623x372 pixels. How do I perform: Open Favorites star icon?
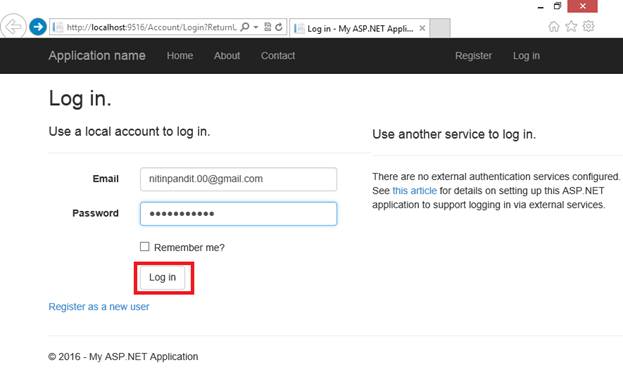coord(571,26)
